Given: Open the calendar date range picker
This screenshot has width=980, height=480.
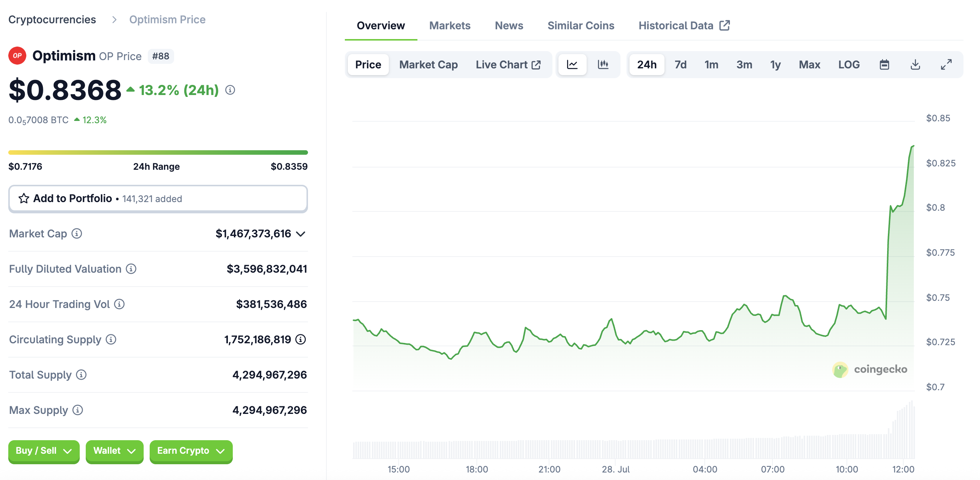Looking at the screenshot, I should point(884,65).
